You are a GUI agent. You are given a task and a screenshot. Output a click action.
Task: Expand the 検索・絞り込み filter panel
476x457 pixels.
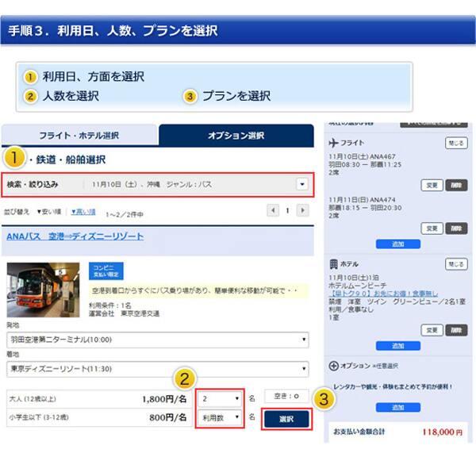click(x=301, y=184)
